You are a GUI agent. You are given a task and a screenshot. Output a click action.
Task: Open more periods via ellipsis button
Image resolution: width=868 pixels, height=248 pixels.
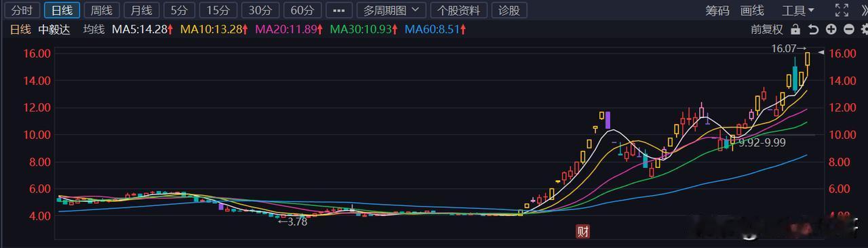tap(339, 10)
